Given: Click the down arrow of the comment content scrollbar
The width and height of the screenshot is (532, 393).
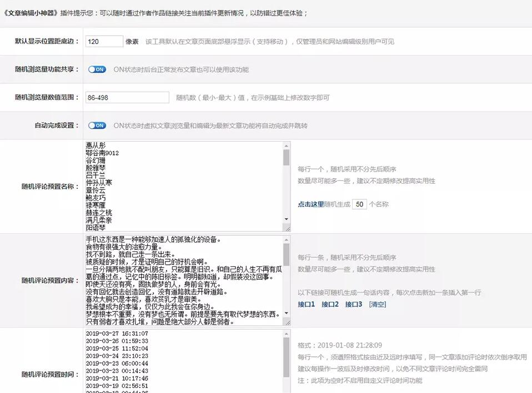Looking at the screenshot, I should point(287,313).
